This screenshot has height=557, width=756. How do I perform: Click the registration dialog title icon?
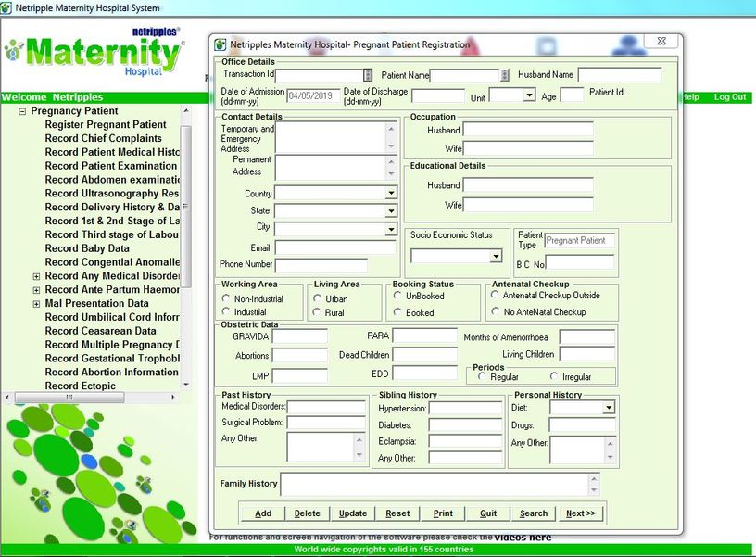click(x=220, y=44)
